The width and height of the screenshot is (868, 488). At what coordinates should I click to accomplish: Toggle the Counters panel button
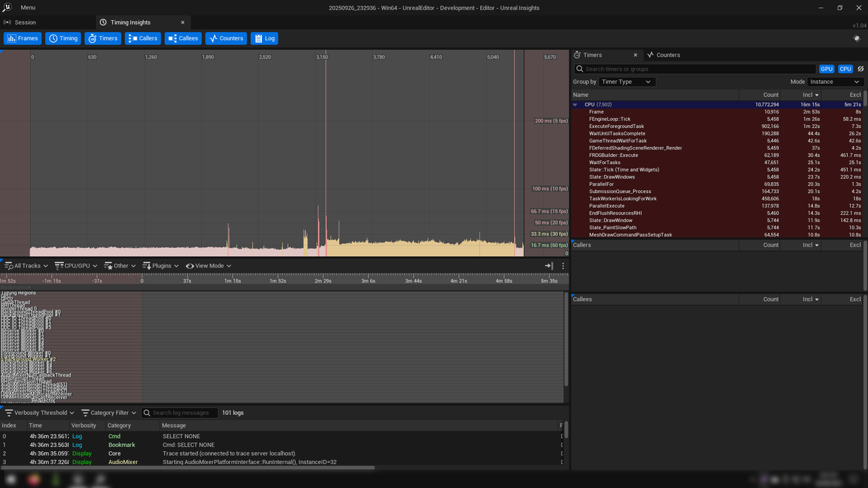[x=226, y=38]
